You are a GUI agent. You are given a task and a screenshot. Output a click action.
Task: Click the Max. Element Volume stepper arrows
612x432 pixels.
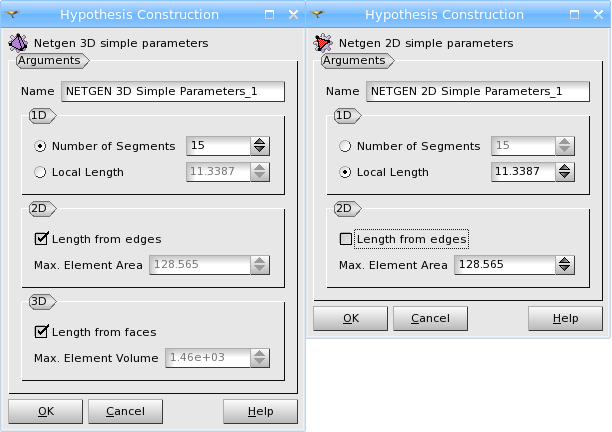click(260, 357)
